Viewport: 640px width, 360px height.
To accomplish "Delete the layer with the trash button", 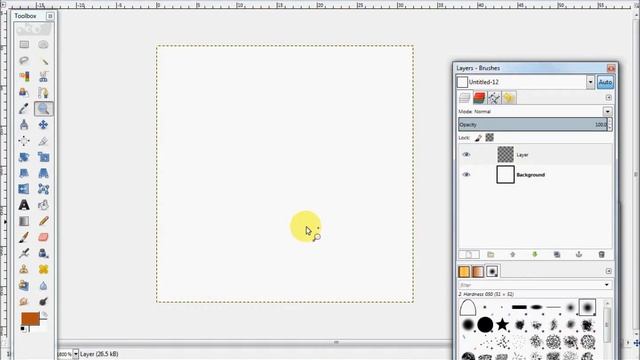I will coord(601,255).
